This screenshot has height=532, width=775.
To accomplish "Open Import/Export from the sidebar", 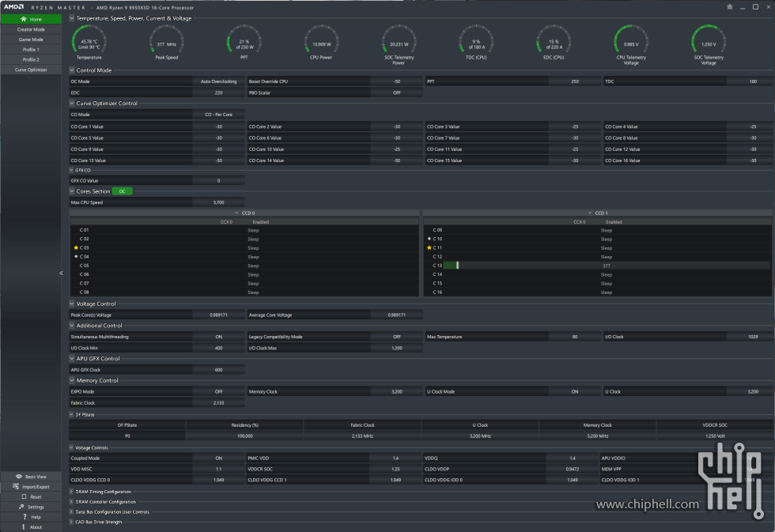I will tap(31, 487).
